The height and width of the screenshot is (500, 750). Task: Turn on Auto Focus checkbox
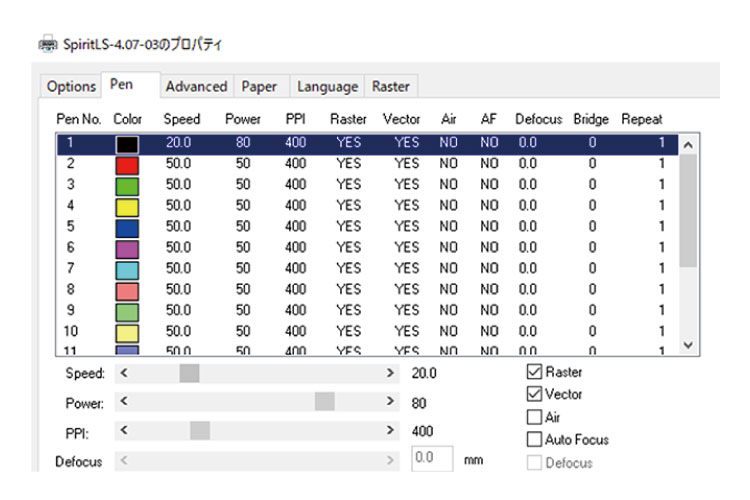(x=534, y=439)
